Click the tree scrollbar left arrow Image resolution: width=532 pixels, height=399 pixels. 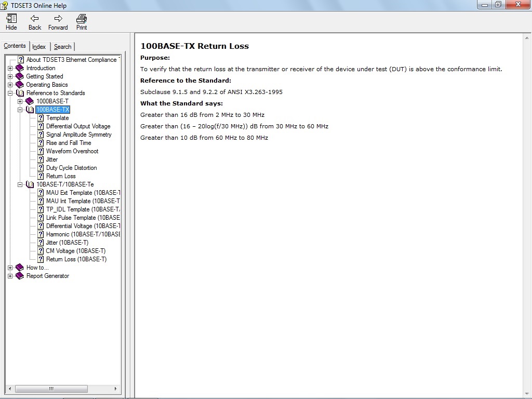pyautogui.click(x=10, y=389)
